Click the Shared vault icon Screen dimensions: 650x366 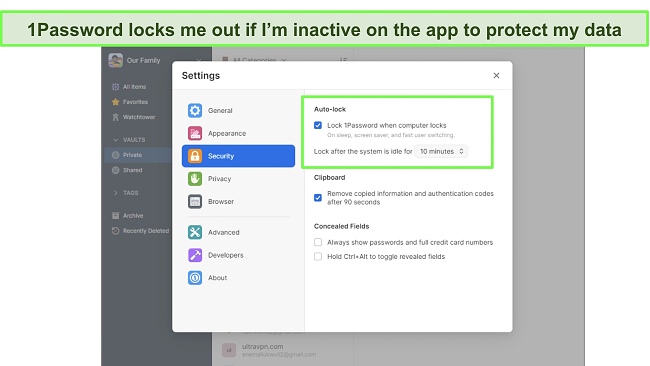pyautogui.click(x=116, y=170)
